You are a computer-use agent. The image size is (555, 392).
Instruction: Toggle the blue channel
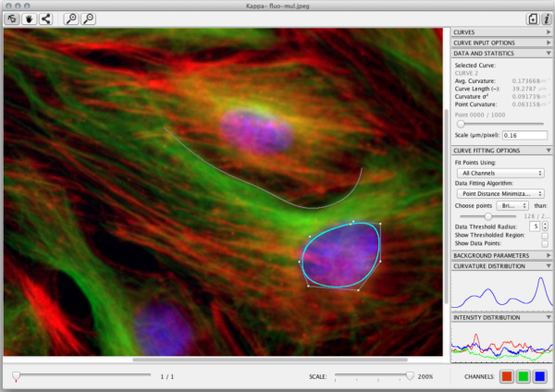[x=539, y=376]
